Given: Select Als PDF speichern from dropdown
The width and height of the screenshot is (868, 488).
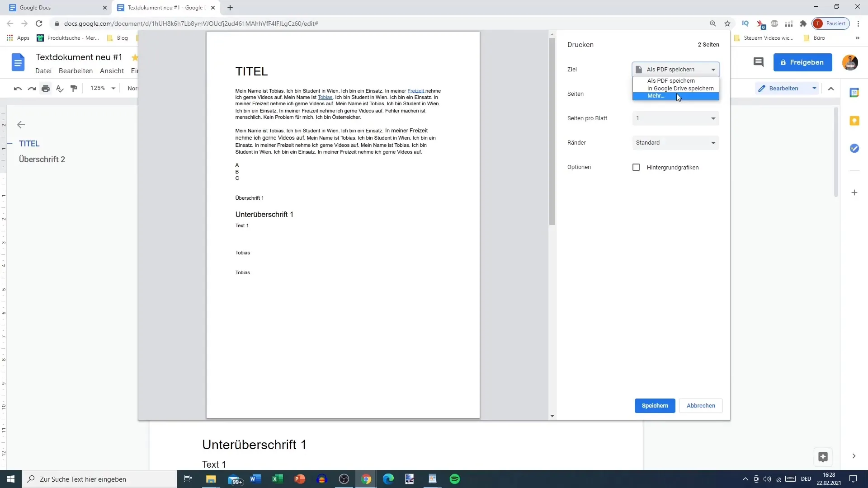Looking at the screenshot, I should click(x=671, y=80).
